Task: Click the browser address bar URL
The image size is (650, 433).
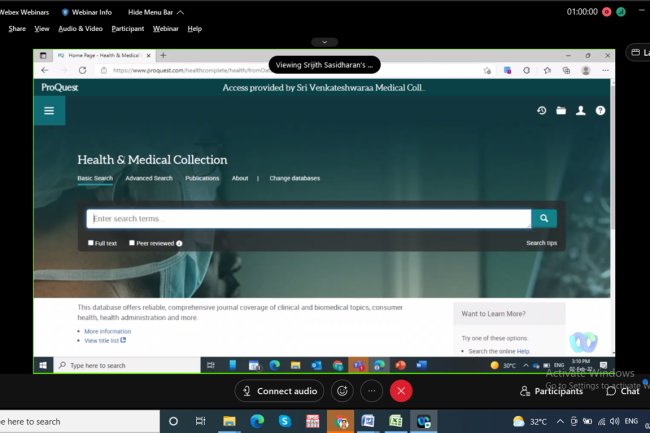Action: point(191,70)
